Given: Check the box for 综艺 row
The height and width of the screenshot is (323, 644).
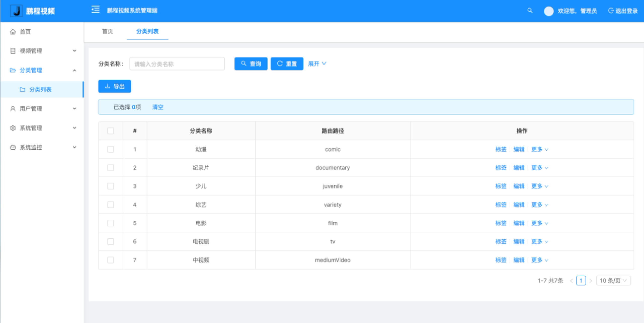Looking at the screenshot, I should tap(110, 205).
